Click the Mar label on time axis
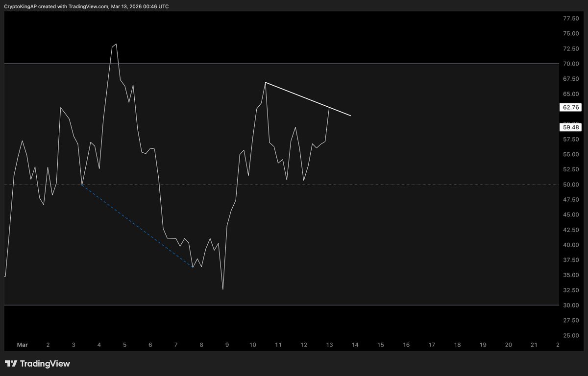The height and width of the screenshot is (376, 588). click(x=22, y=345)
